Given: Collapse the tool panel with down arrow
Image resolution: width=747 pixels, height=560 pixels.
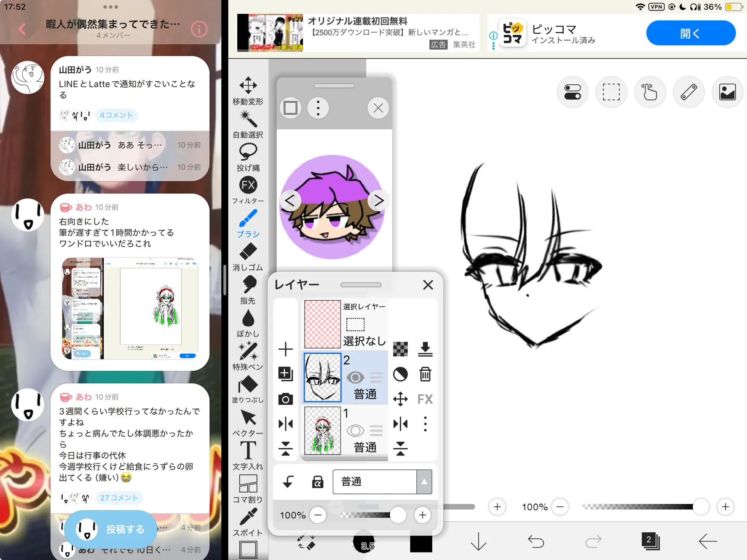Looking at the screenshot, I should [x=478, y=541].
